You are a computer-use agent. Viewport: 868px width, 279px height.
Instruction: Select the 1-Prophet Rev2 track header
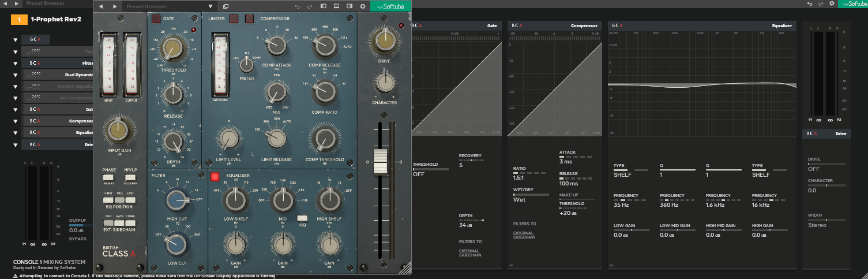pyautogui.click(x=56, y=20)
